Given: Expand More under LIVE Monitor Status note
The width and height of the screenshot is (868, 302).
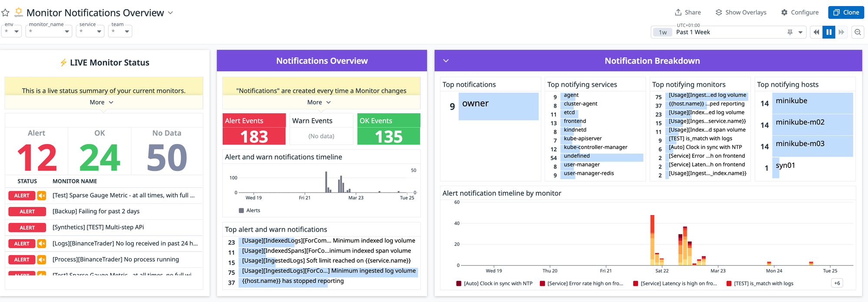Looking at the screenshot, I should click(102, 102).
